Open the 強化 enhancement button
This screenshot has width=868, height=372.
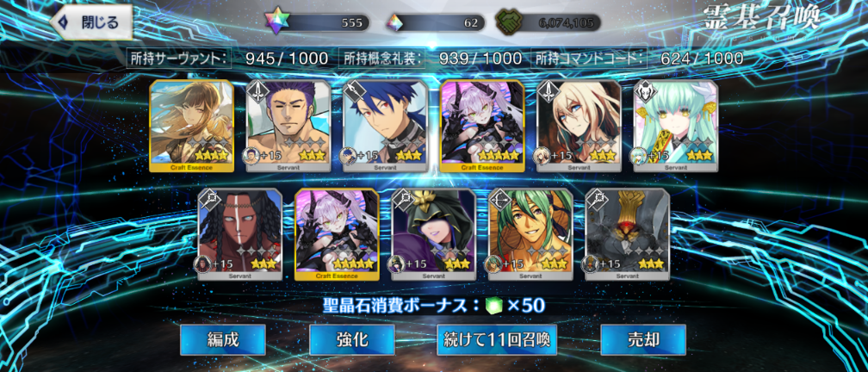coord(352,340)
